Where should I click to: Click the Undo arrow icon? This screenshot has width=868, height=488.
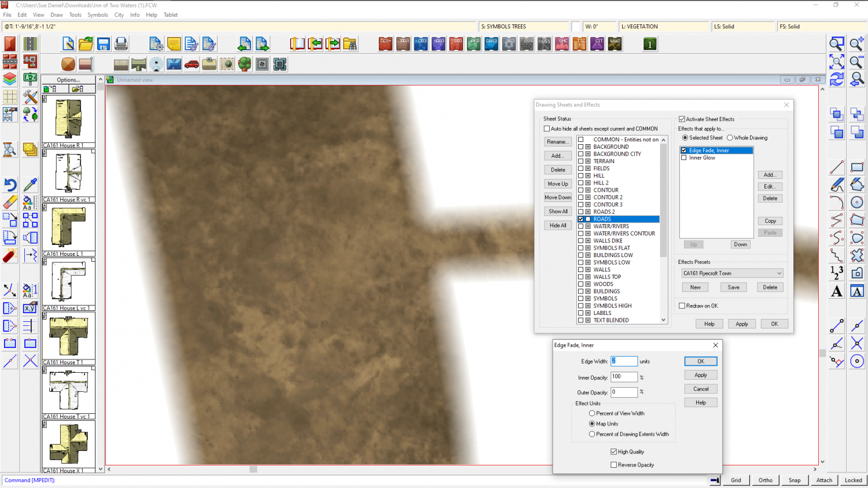tap(10, 185)
